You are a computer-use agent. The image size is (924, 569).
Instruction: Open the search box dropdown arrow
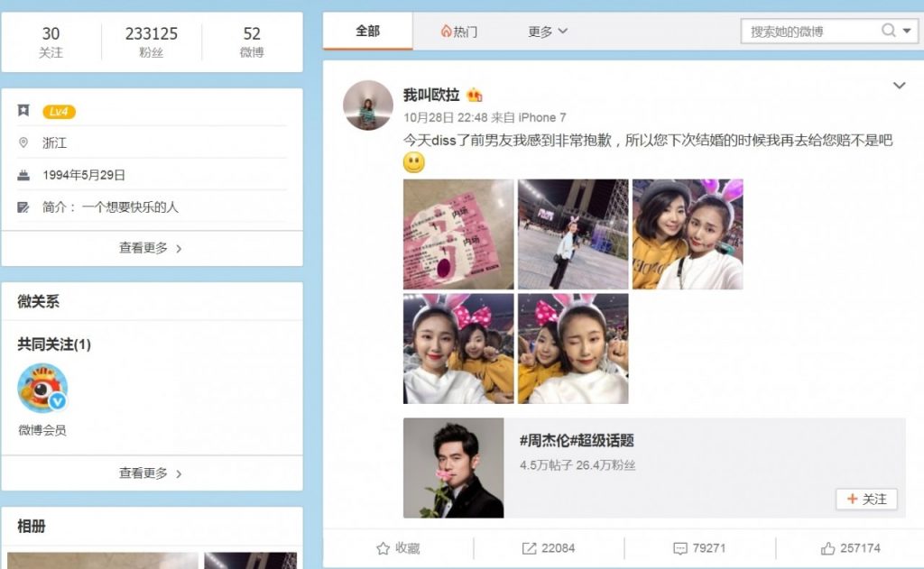pyautogui.click(x=907, y=32)
